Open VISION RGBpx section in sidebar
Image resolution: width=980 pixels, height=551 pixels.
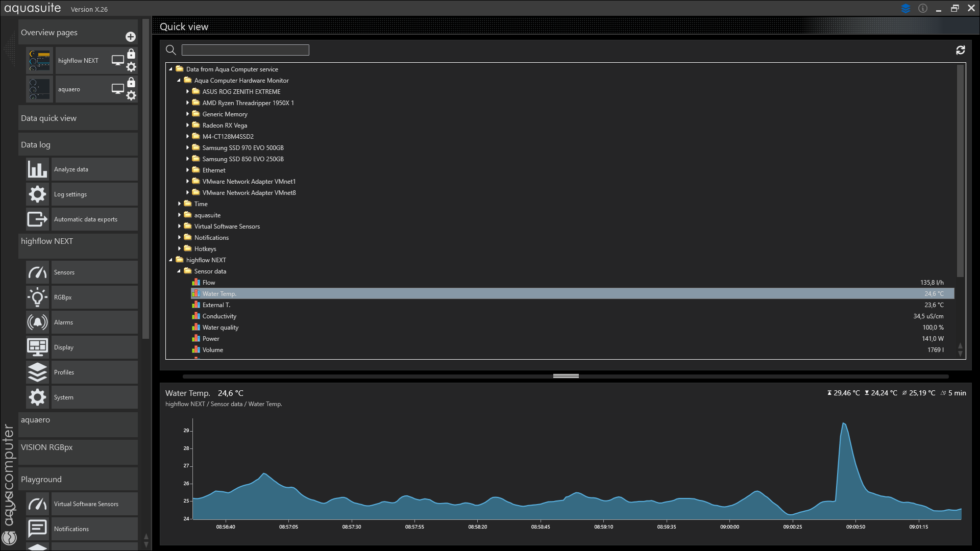pos(78,452)
